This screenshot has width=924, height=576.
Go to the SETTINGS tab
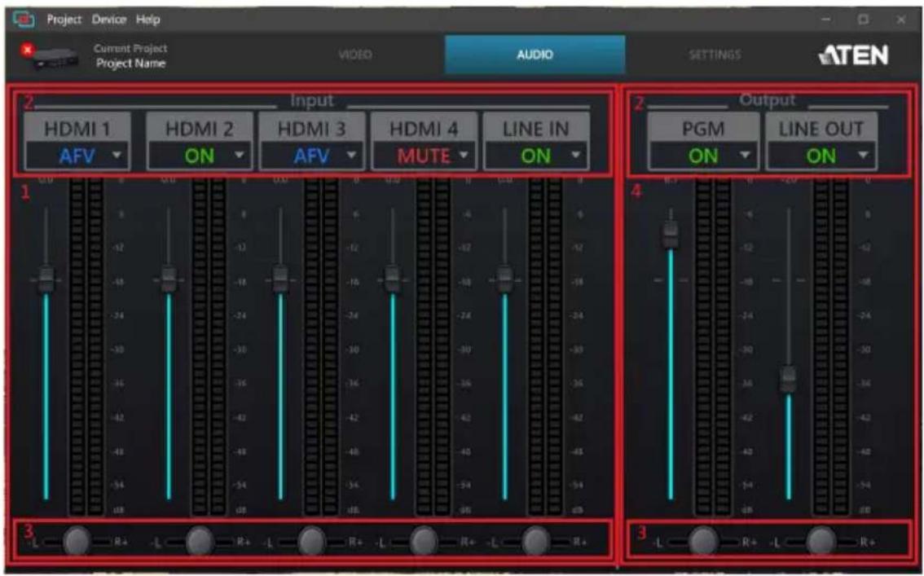click(x=715, y=55)
